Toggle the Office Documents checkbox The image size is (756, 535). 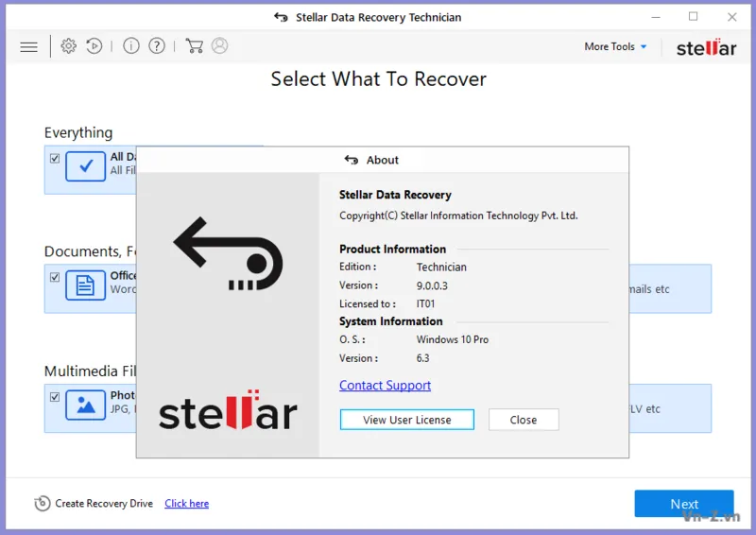(x=55, y=277)
